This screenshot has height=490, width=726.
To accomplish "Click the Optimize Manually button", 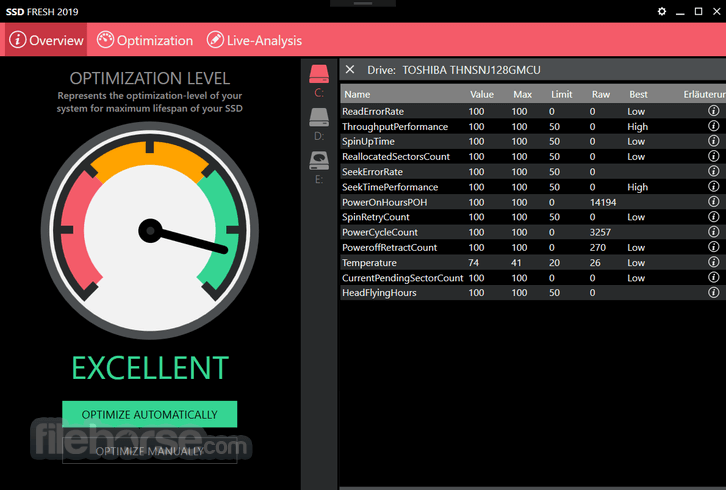I will pos(150,451).
